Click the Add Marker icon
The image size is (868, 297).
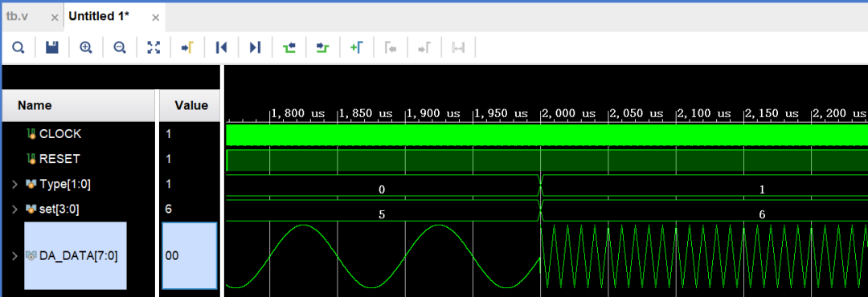(x=356, y=47)
